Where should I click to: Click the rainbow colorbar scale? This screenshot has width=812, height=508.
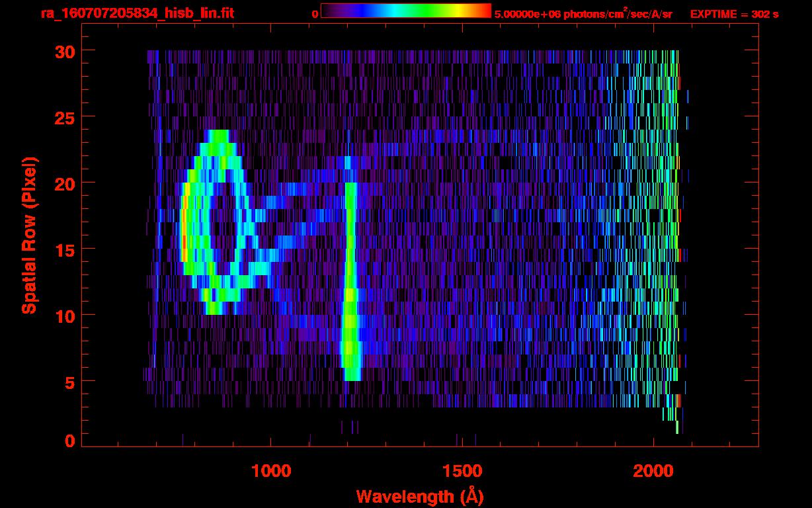pos(406,11)
